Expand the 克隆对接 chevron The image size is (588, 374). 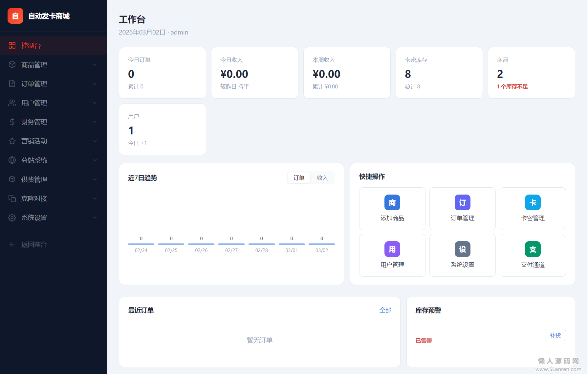click(x=95, y=199)
